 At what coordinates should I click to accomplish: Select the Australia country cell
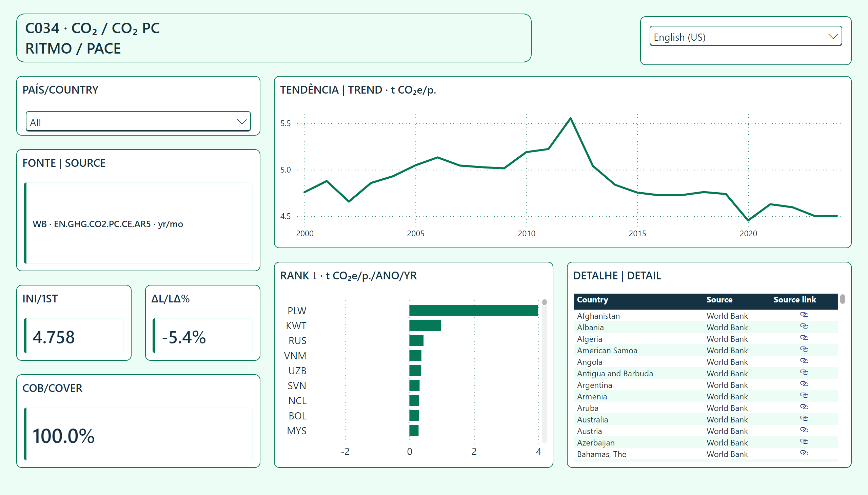coord(592,420)
